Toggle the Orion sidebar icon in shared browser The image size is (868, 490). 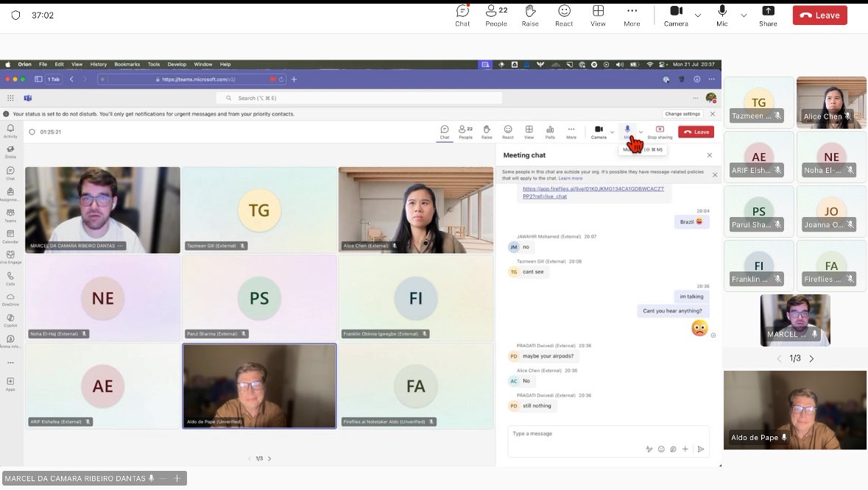38,79
